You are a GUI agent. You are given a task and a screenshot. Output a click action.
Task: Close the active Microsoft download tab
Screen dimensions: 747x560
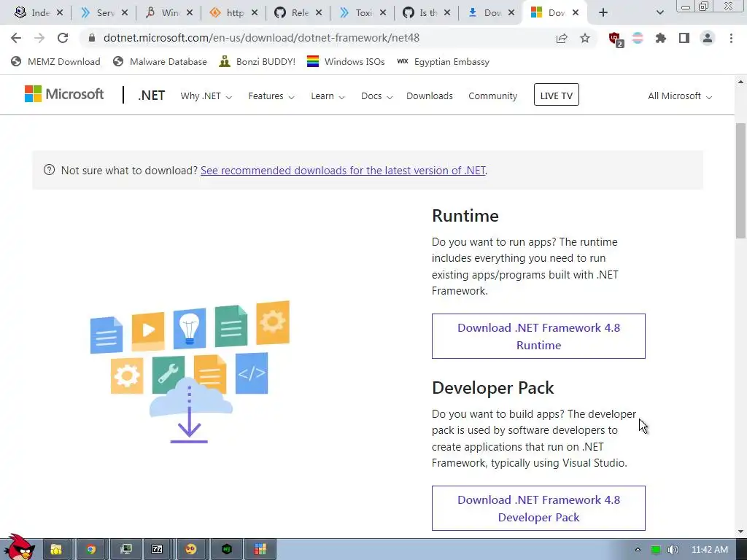(576, 13)
